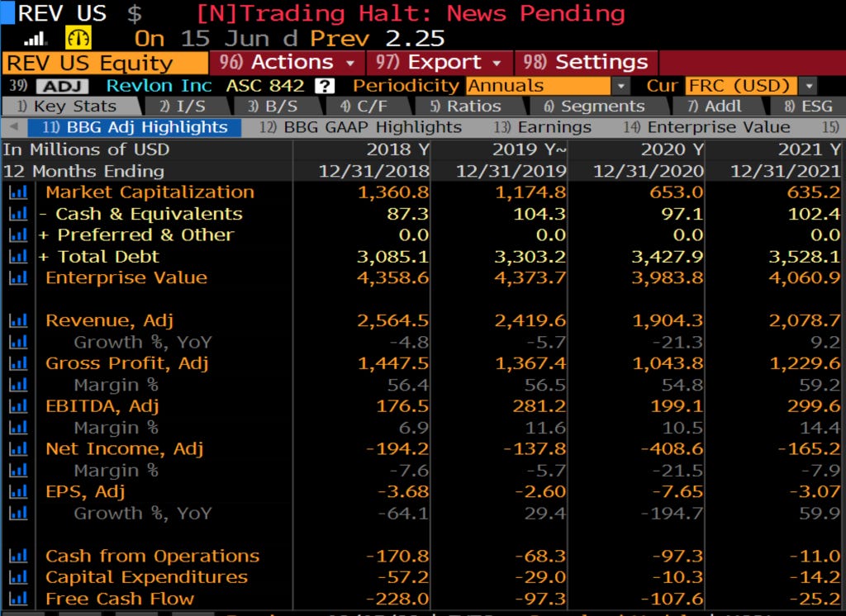Select the FRC (USD) currency field
This screenshot has height=616, width=846.
743,86
